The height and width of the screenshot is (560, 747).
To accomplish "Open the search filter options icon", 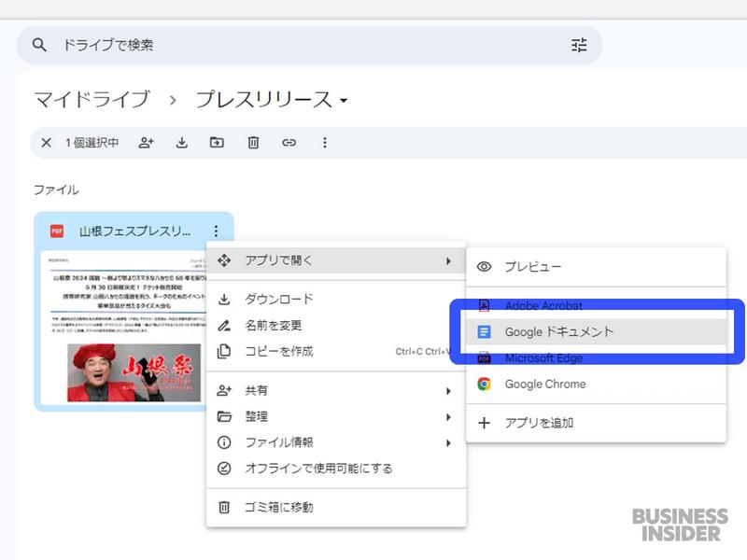I will (579, 44).
